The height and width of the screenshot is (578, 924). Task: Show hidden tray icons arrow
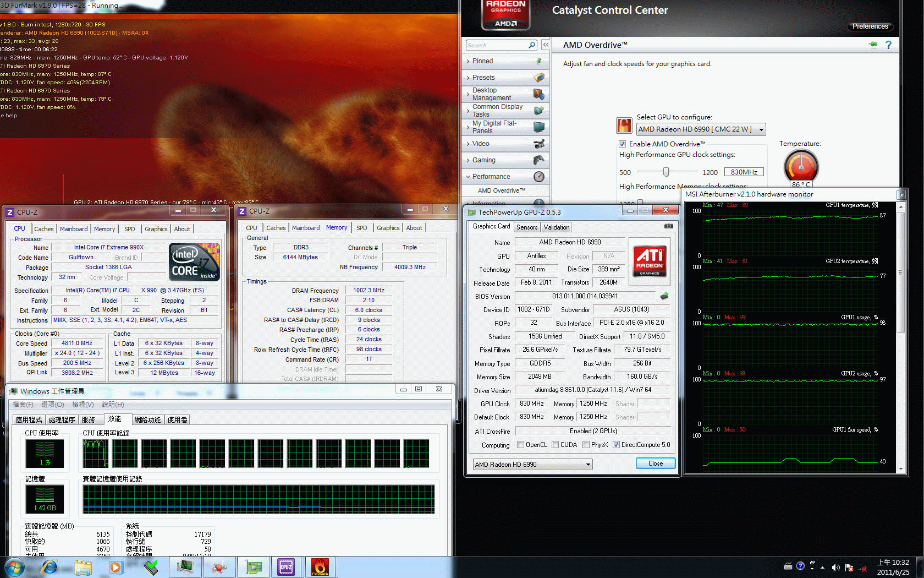823,568
